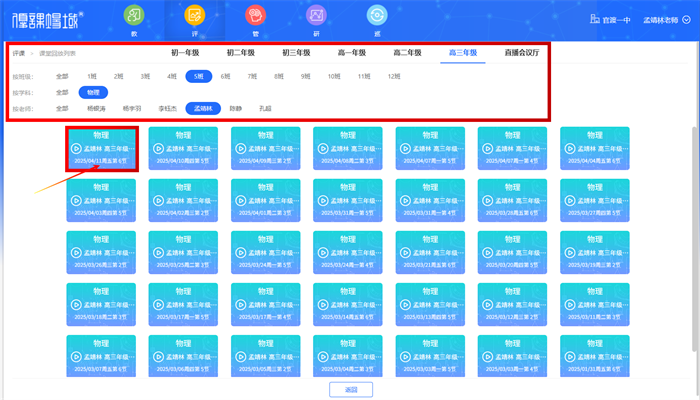
Task: Click the 慧课慧域 logo
Action: coord(47,18)
